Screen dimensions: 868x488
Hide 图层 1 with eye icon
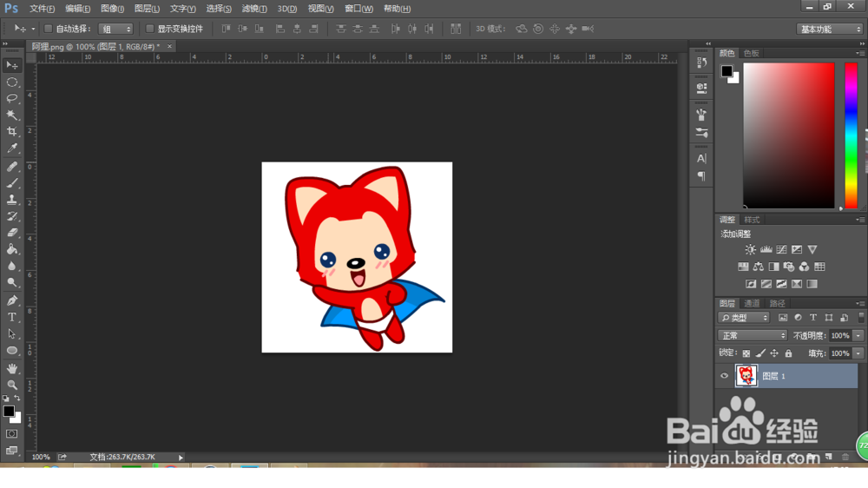(x=724, y=376)
